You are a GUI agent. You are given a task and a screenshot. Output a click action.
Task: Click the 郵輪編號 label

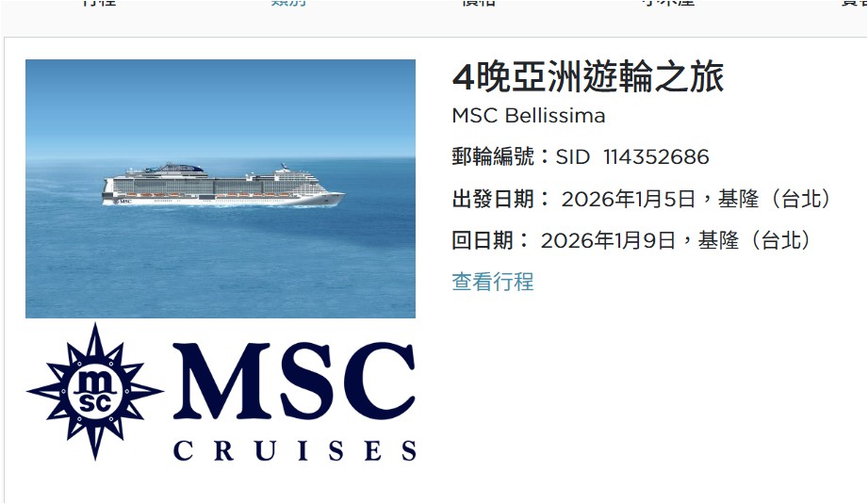[x=493, y=157]
